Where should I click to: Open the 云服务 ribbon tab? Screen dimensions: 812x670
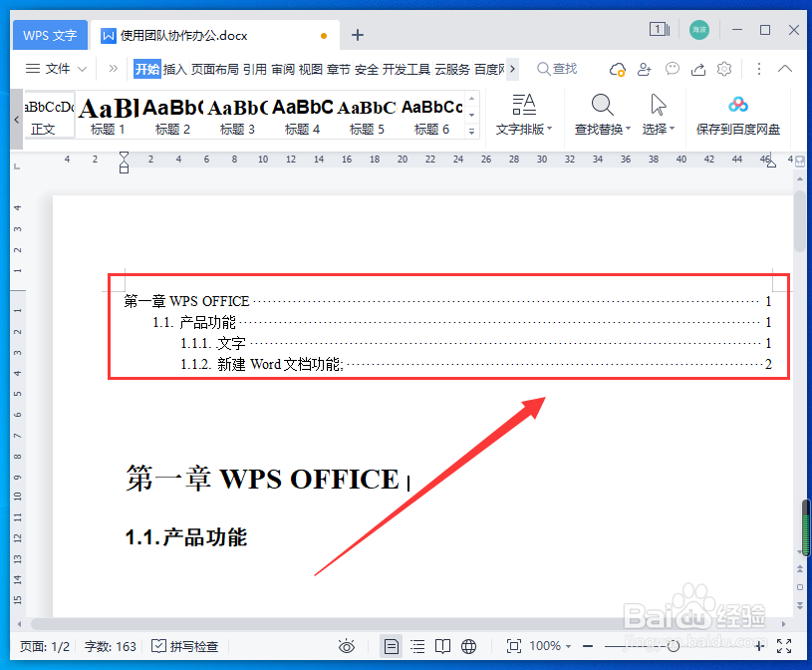(452, 69)
